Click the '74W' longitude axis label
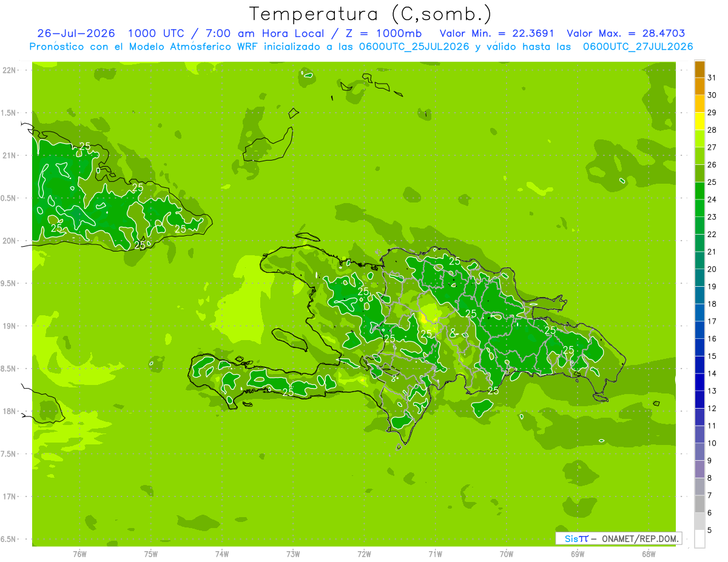 coord(221,554)
